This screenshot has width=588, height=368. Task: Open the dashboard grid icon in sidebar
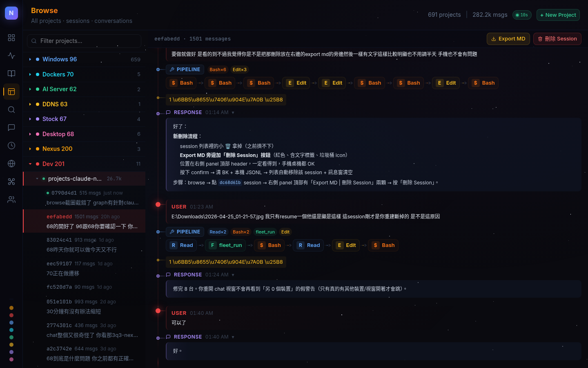tap(11, 38)
